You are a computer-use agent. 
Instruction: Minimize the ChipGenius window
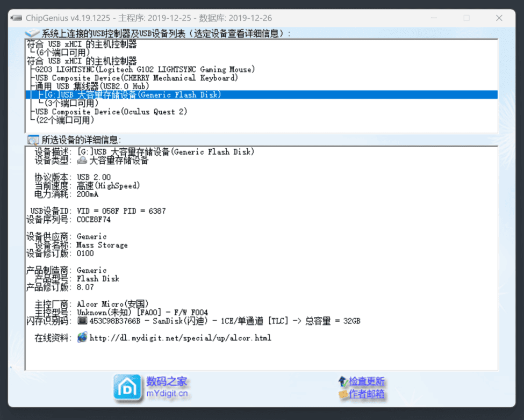tap(434, 18)
